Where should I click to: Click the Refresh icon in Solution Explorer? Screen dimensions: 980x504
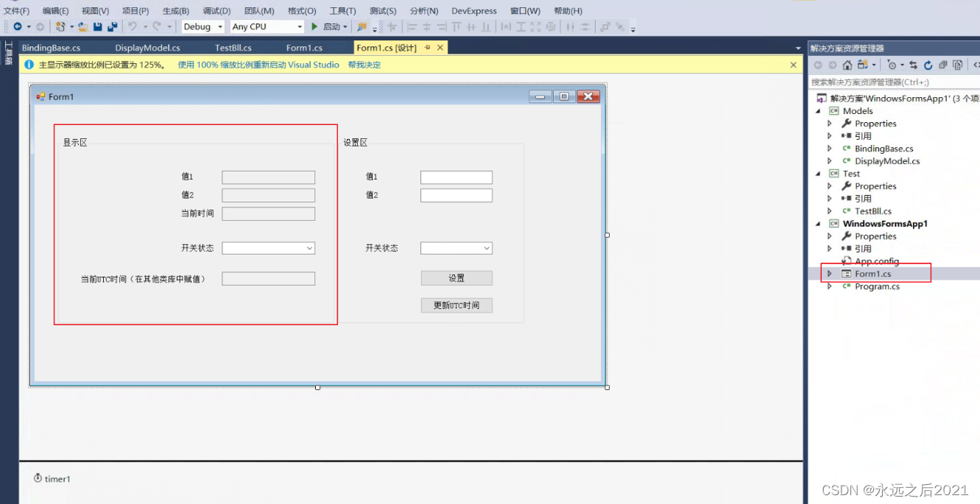(928, 65)
